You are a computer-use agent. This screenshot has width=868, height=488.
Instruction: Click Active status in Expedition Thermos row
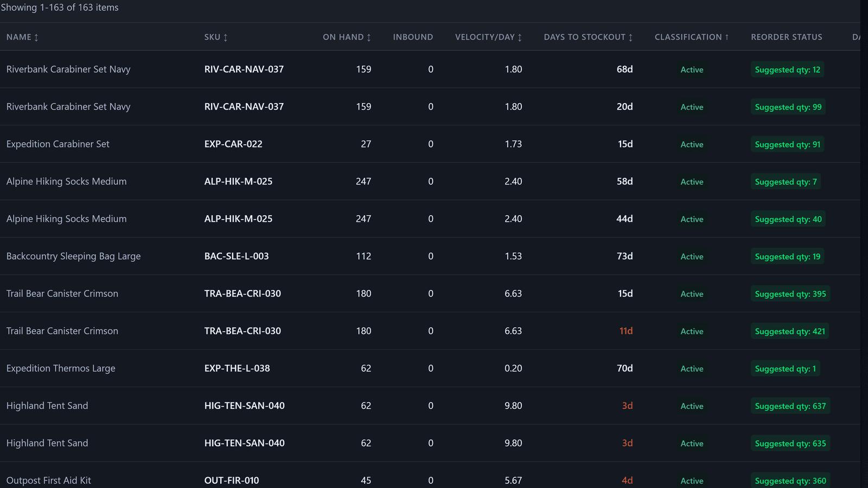coord(692,369)
